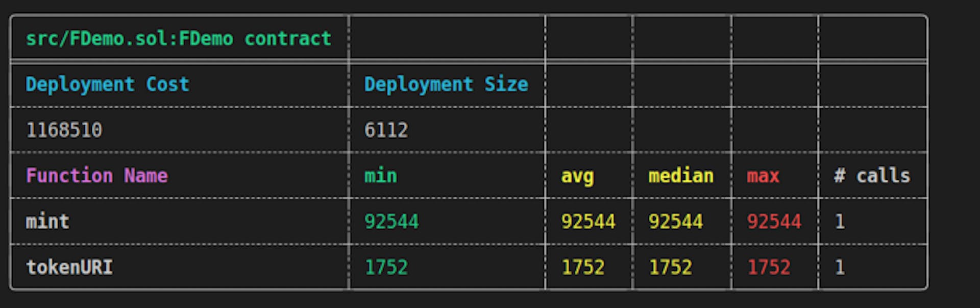Image resolution: width=980 pixels, height=308 pixels.
Task: Select the median gas value for tokenURI
Action: point(670,267)
